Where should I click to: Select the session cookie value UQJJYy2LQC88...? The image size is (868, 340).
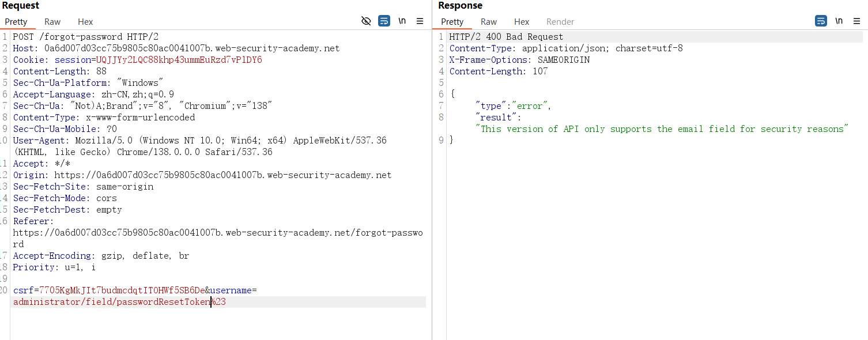179,60
